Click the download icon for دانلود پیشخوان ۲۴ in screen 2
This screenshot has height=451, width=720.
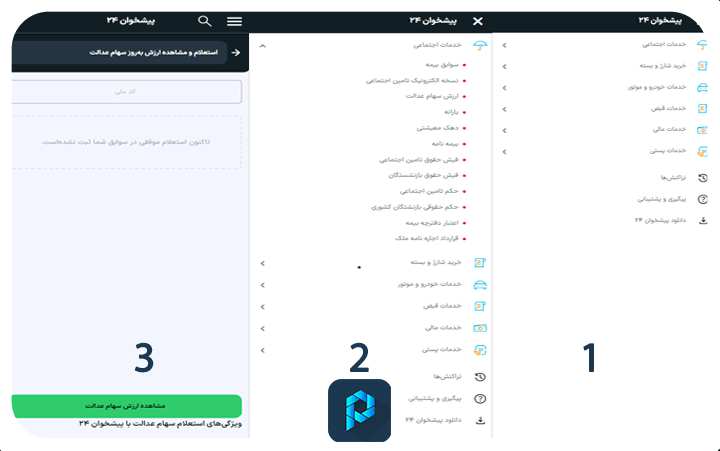pyautogui.click(x=480, y=419)
